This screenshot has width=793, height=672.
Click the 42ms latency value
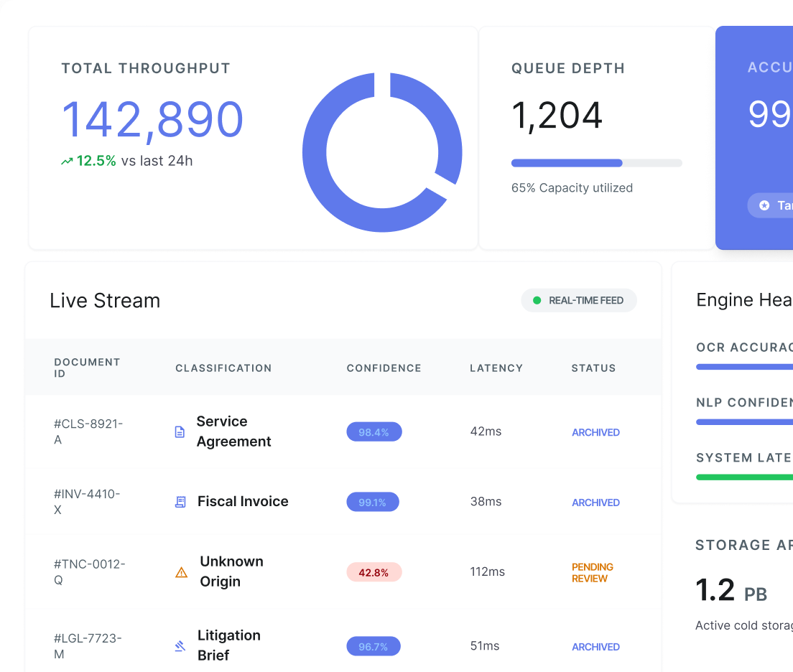pyautogui.click(x=486, y=431)
